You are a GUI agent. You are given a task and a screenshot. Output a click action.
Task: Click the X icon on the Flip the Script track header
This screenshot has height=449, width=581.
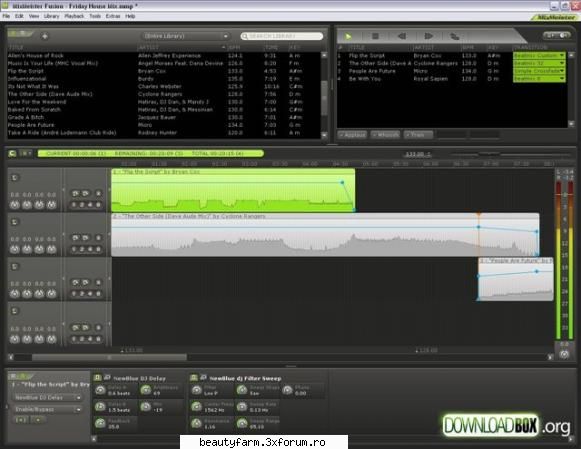98,193
